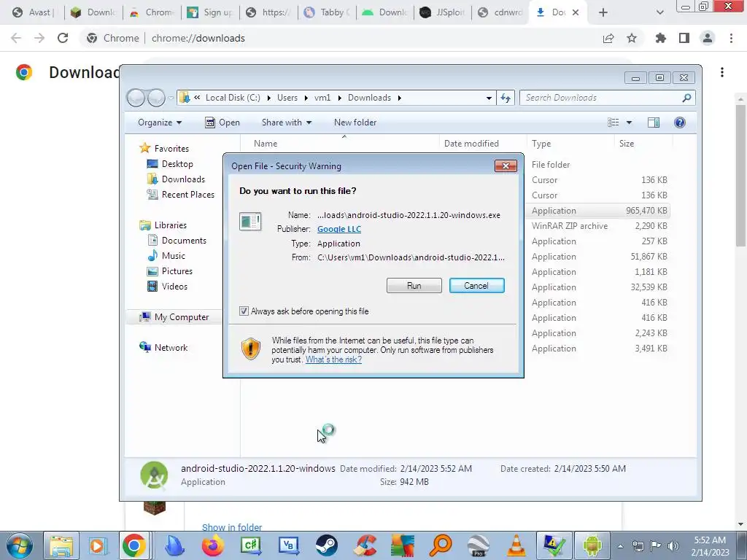This screenshot has width=747, height=560.
Task: Open the tab search dropdown chevron
Action: [x=659, y=12]
